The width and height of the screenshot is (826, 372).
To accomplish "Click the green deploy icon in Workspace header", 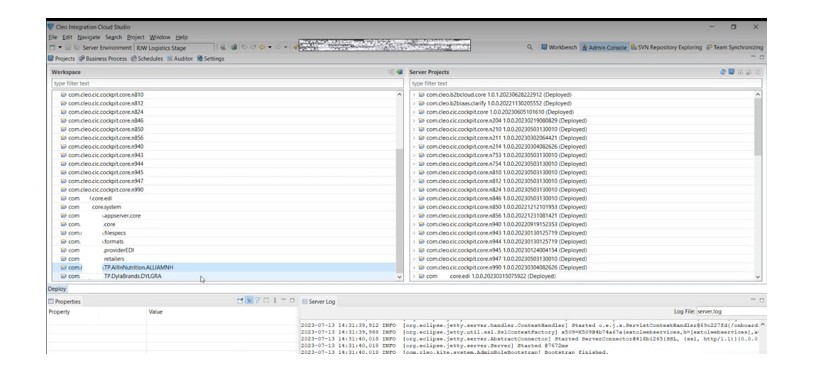I will point(400,72).
